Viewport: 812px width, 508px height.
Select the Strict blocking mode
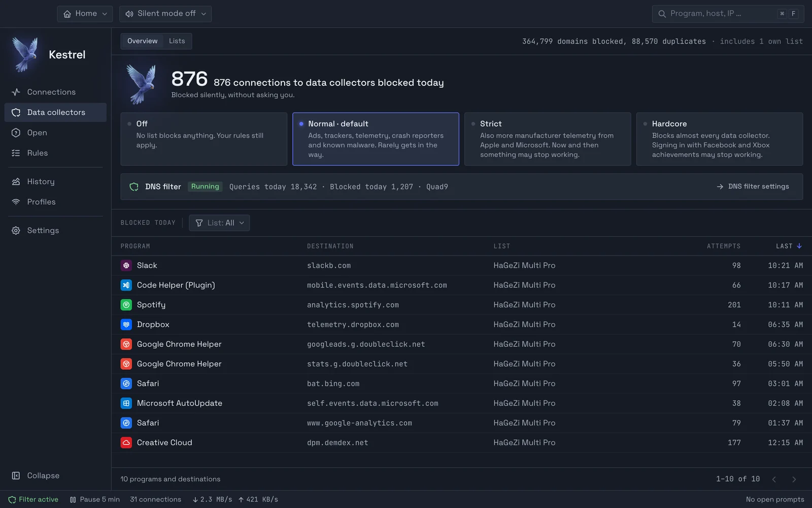point(548,139)
